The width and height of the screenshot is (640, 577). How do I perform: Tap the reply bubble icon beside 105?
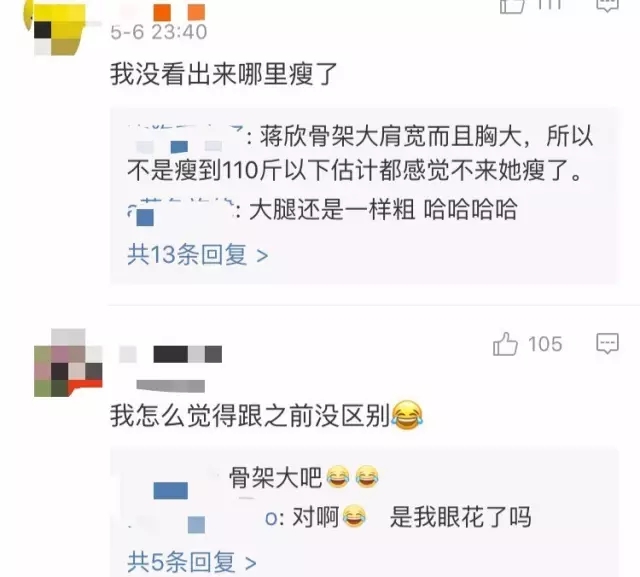608,344
